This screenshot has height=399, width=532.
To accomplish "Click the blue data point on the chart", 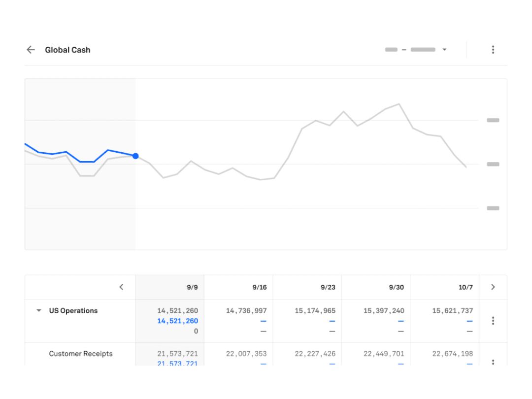I will point(136,156).
